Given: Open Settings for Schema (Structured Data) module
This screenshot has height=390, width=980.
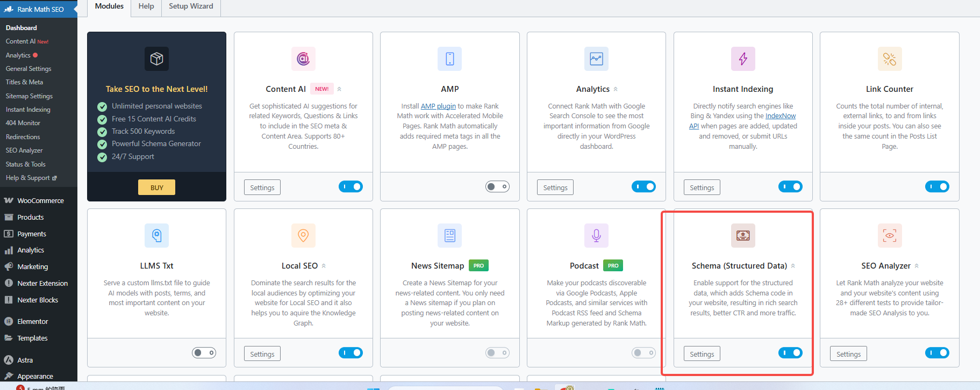Looking at the screenshot, I should (x=702, y=354).
